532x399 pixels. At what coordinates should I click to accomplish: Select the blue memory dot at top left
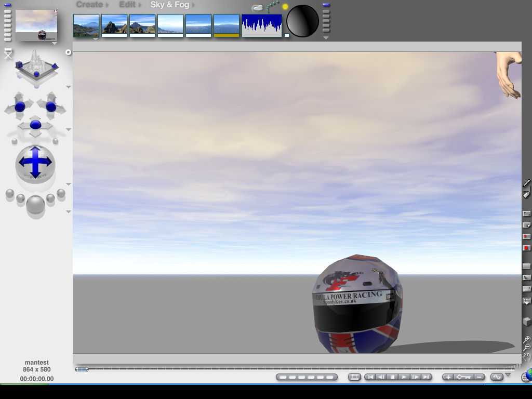coord(7,5)
